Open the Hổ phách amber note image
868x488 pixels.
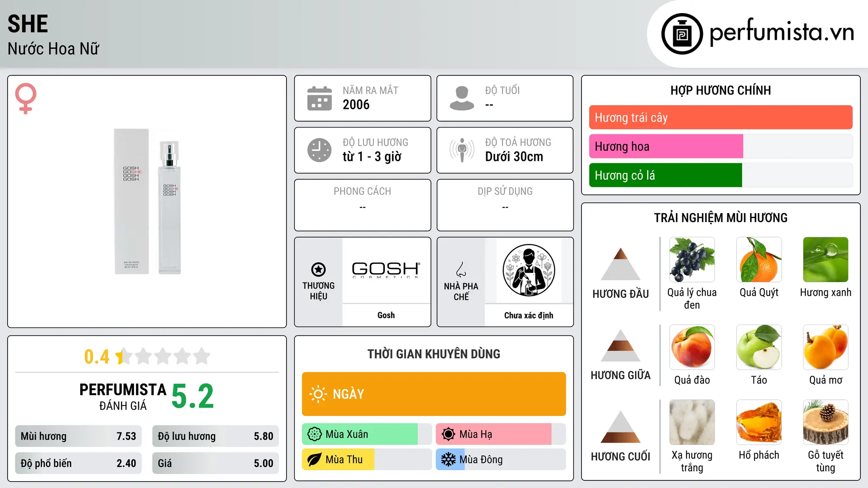pyautogui.click(x=759, y=422)
